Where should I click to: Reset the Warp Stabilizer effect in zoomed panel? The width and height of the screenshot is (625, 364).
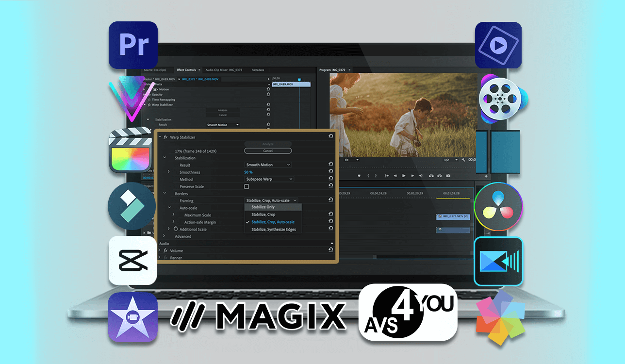tap(330, 136)
